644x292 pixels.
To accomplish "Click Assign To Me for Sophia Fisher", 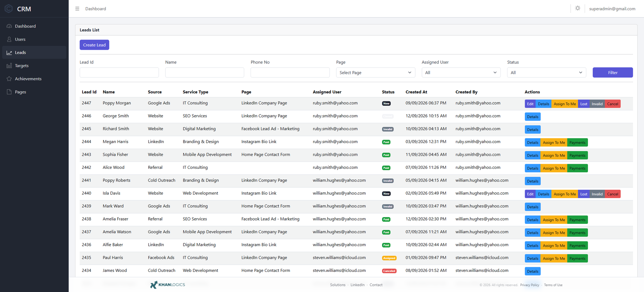I will coord(554,155).
